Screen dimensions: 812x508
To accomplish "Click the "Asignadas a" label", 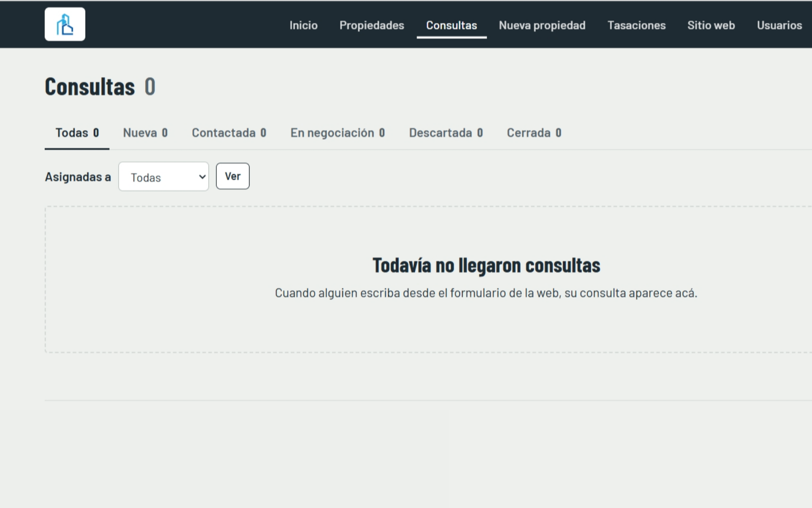I will pos(78,177).
